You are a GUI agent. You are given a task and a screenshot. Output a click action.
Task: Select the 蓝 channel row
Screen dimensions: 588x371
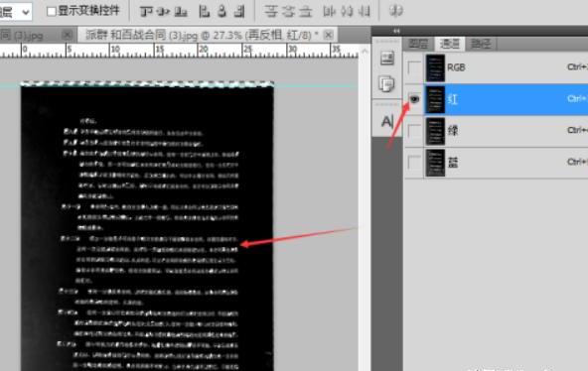tap(496, 163)
